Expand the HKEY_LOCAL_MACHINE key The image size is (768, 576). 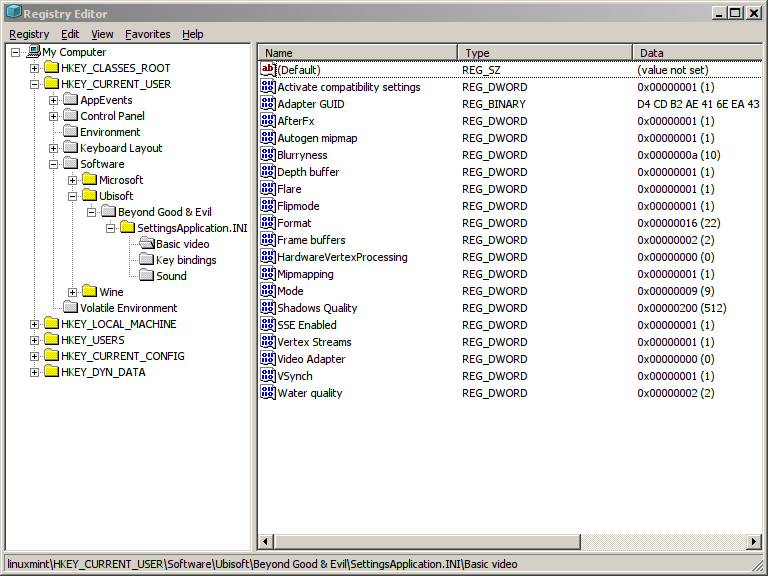[34, 324]
